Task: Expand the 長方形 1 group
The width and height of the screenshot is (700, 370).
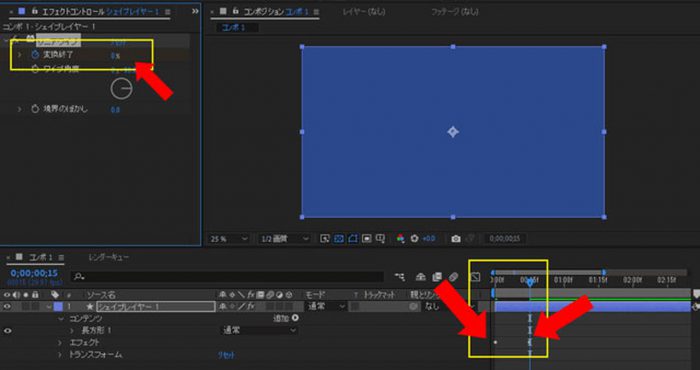Action: (x=73, y=331)
